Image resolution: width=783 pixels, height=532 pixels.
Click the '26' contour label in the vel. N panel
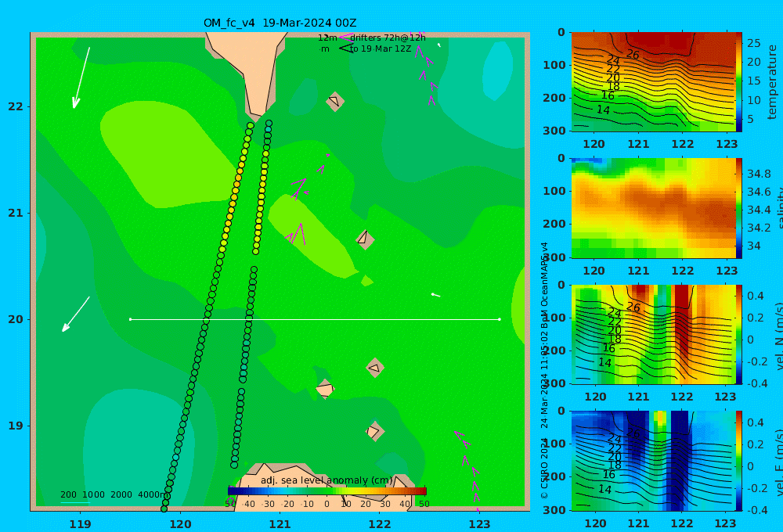coord(633,307)
